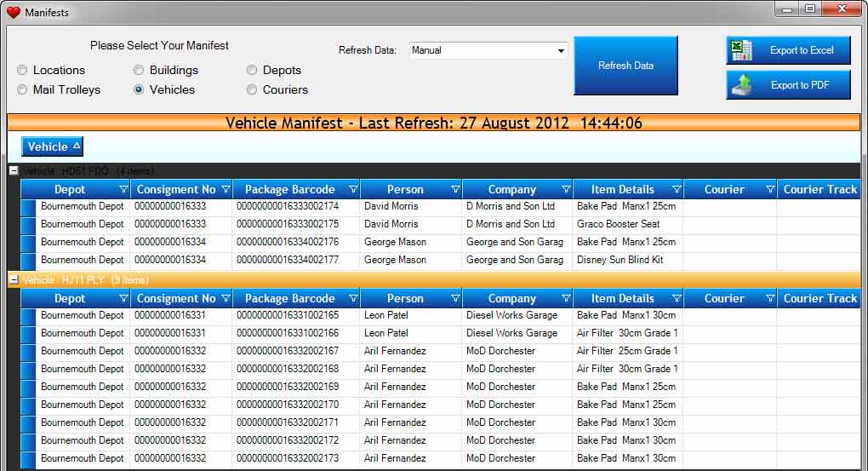Collapse the Vehicle HJ11 PLY group

(14, 280)
